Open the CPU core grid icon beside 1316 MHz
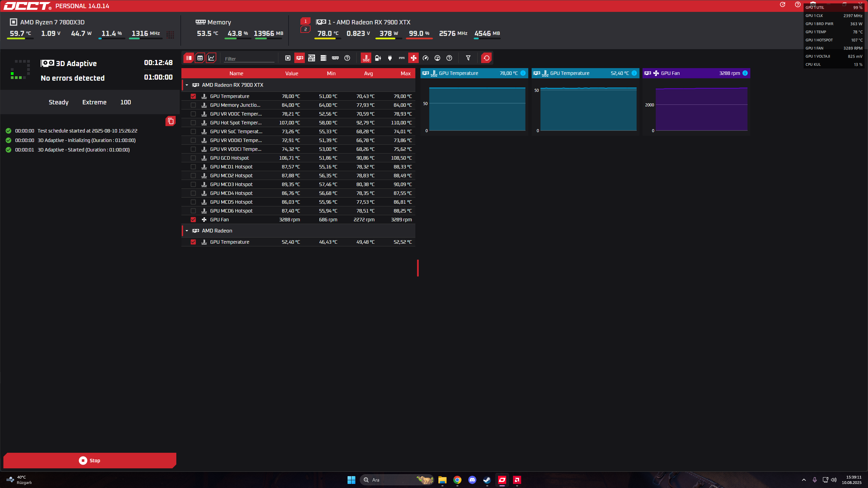868x488 pixels. [170, 35]
